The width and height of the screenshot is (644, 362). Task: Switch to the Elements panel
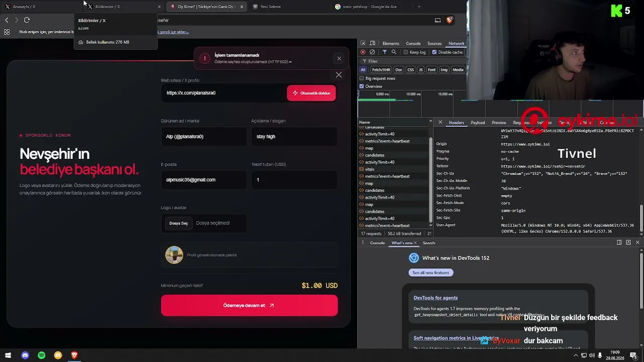[x=391, y=44]
